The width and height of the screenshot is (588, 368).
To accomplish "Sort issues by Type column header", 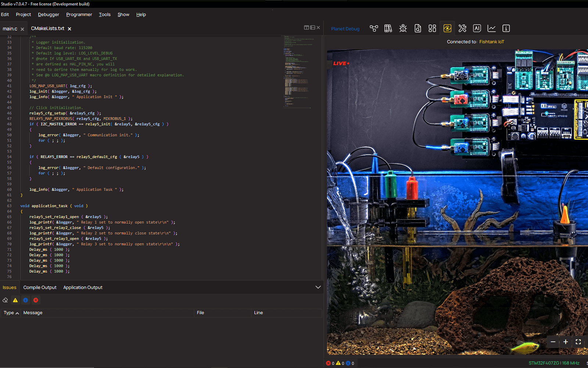I will [11, 313].
